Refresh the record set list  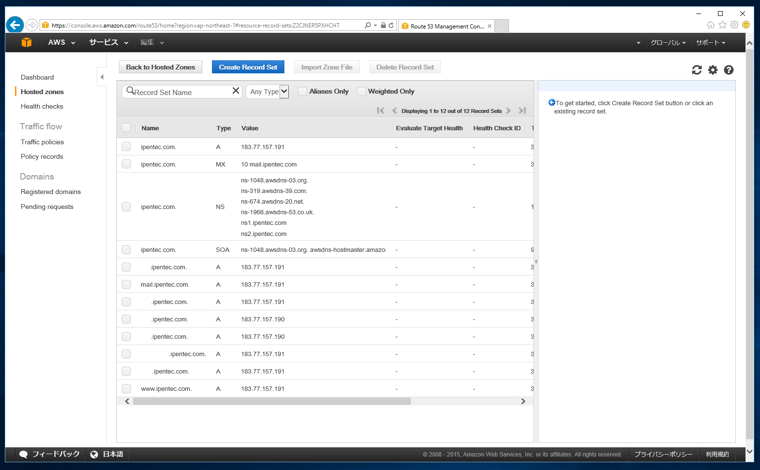697,70
